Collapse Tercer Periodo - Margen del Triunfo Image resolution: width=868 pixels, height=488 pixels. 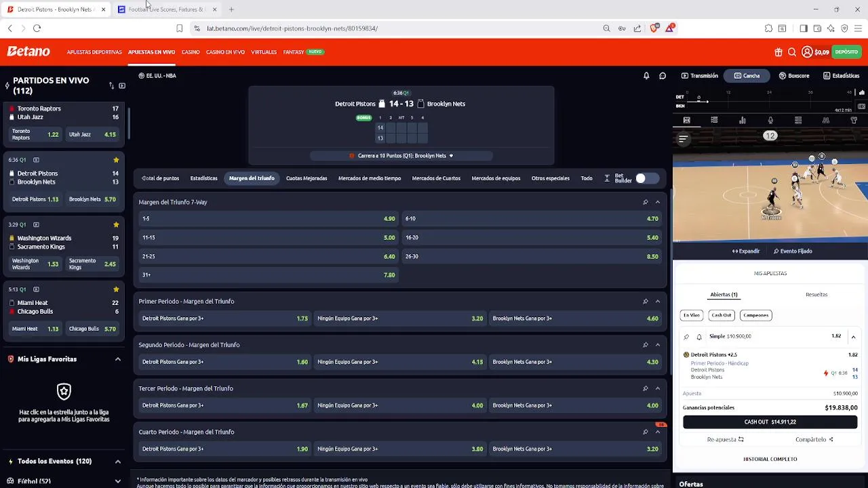coord(658,388)
